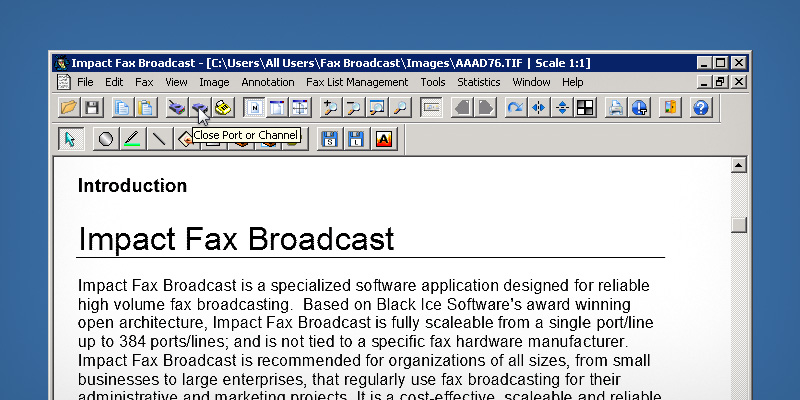Select the highlighter pen annotation tool

(132, 139)
